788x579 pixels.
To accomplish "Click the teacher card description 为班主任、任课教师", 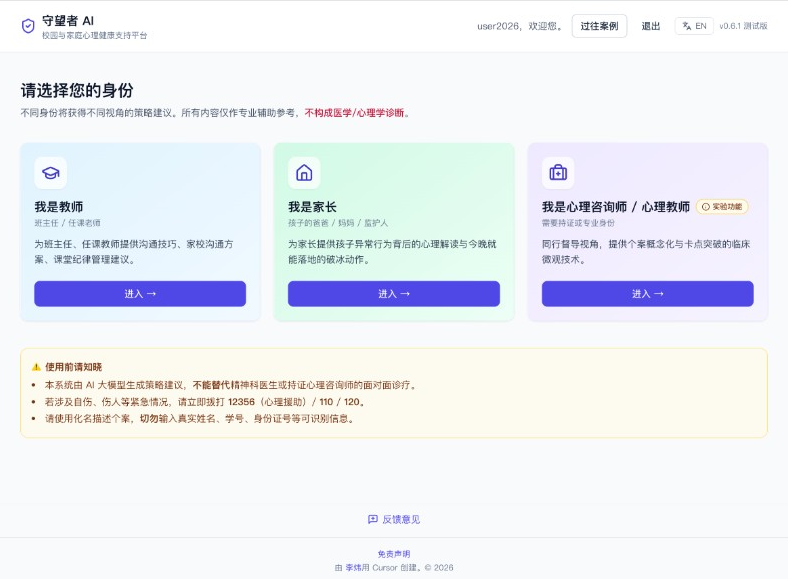I will coord(134,252).
